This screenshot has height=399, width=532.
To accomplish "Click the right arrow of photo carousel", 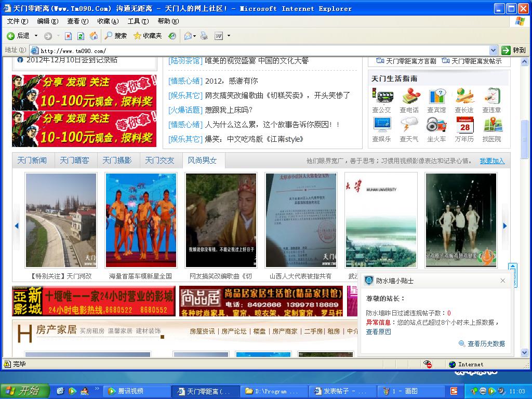I will coord(504,226).
